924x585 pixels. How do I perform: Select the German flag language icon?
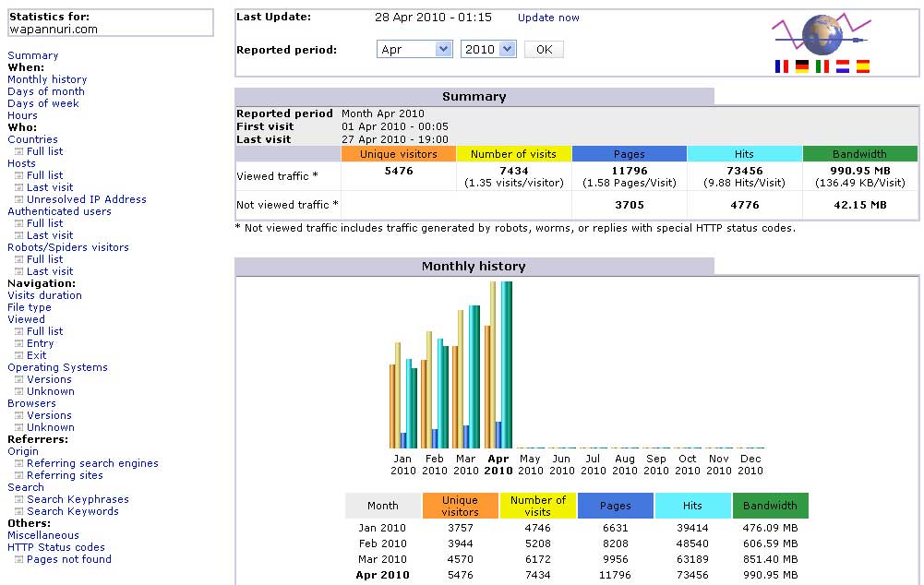click(801, 66)
